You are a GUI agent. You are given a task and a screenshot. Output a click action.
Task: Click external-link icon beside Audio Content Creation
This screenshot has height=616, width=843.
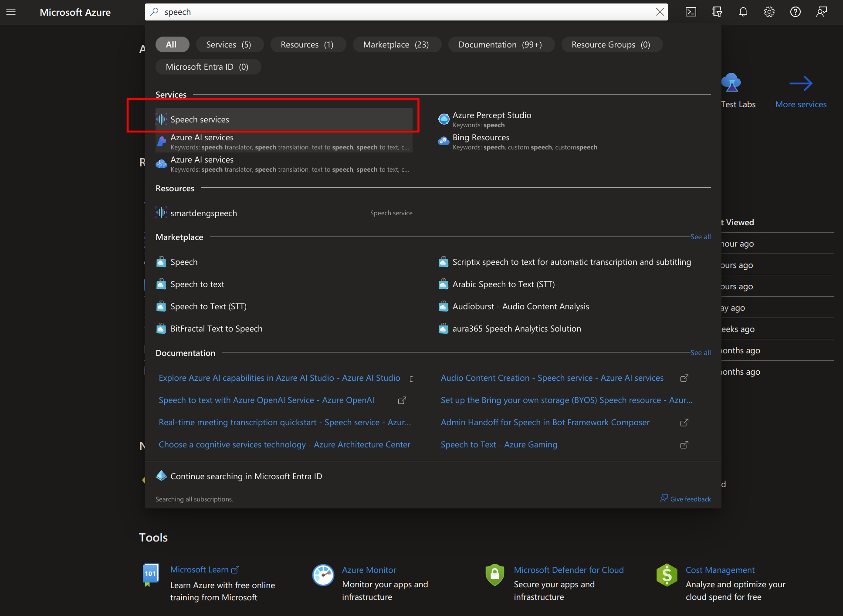(x=684, y=378)
